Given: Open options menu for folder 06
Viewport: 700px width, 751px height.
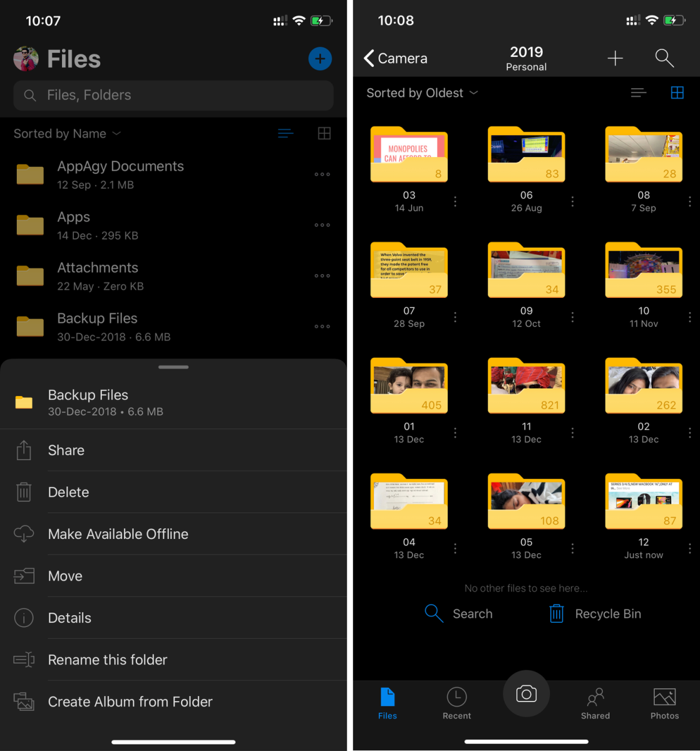Looking at the screenshot, I should point(572,202).
